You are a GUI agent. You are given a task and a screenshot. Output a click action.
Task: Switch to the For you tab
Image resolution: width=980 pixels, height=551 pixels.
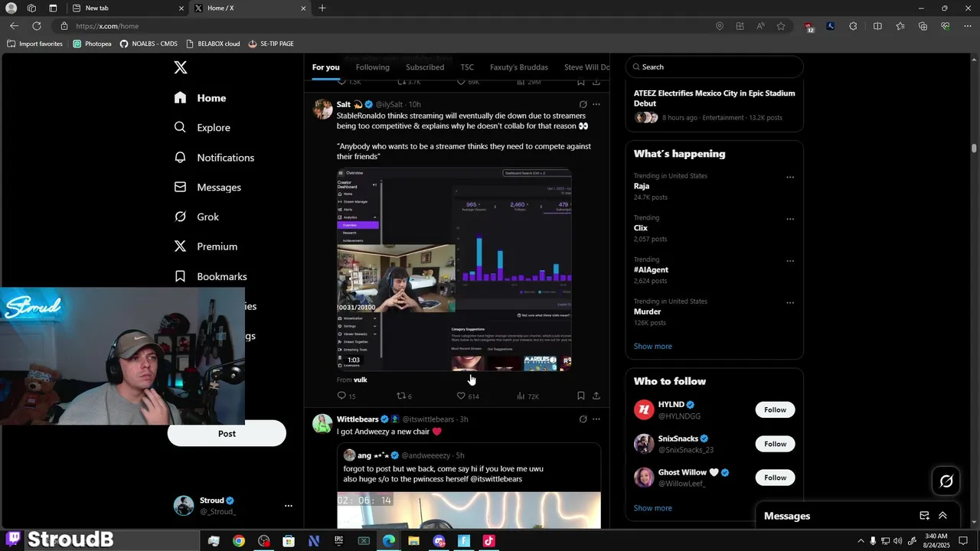click(x=325, y=67)
